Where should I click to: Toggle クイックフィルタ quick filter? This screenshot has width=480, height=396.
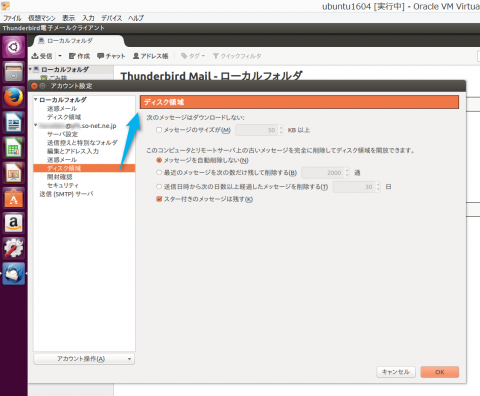click(237, 56)
